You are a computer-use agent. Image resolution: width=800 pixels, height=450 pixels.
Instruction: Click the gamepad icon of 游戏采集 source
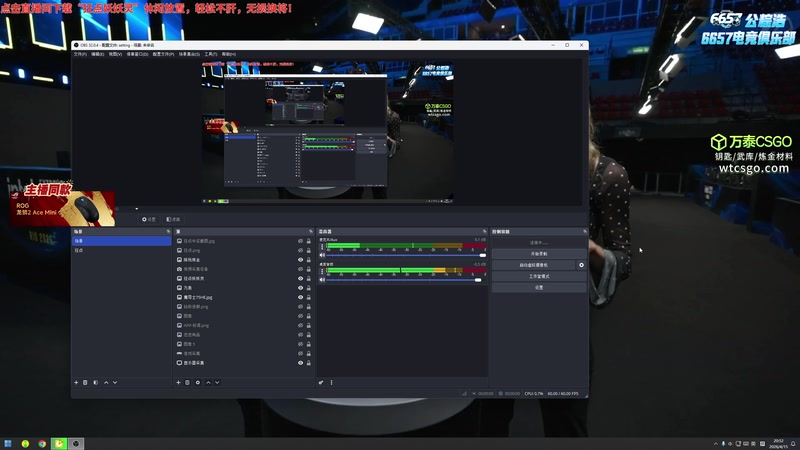pos(179,353)
